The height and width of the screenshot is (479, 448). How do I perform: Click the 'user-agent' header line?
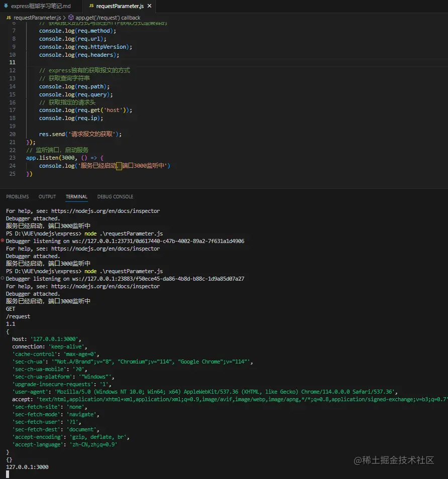[x=205, y=392]
